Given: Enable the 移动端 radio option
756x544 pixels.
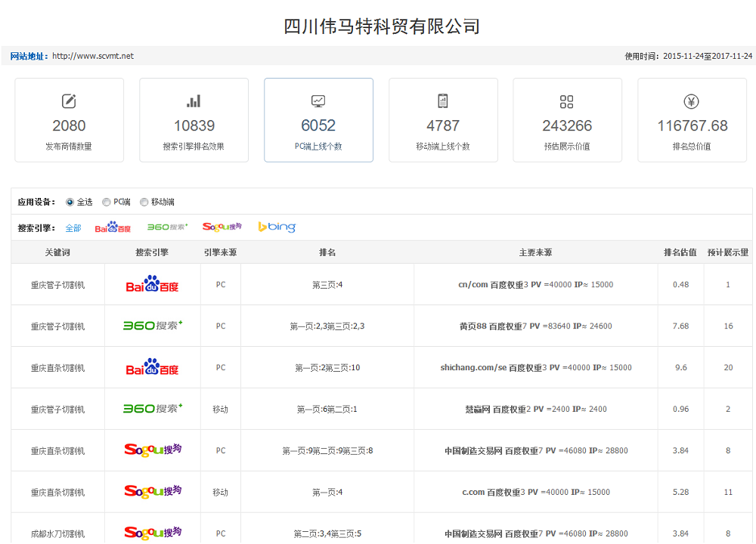Looking at the screenshot, I should 145,202.
